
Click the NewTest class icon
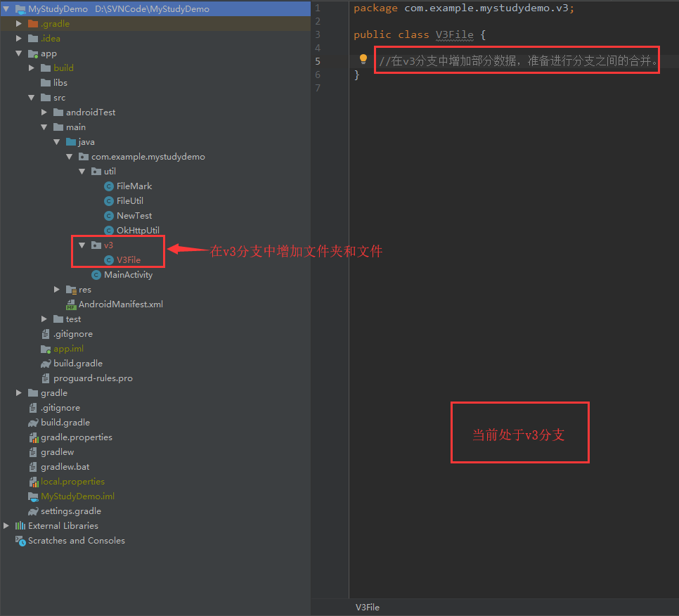coord(109,216)
